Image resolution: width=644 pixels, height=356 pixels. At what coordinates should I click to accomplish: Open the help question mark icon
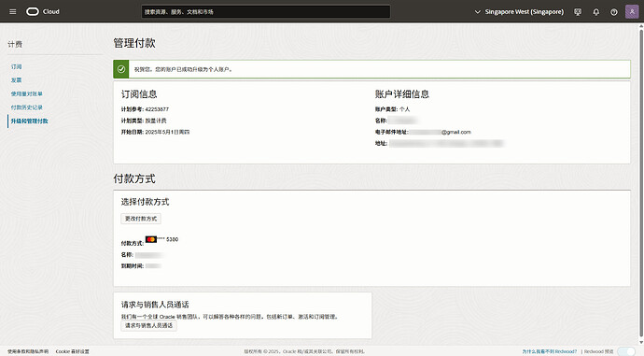tap(613, 12)
